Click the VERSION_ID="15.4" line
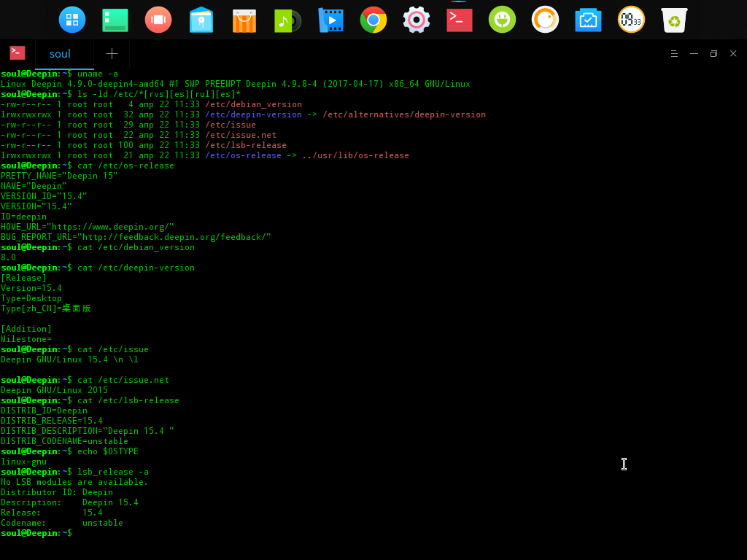 (44, 196)
